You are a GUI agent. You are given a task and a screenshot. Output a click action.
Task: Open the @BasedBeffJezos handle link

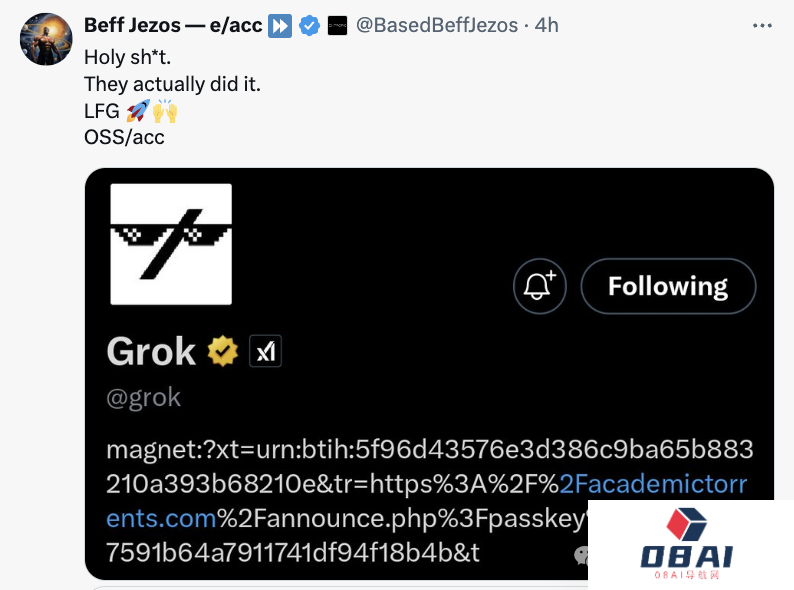pyautogui.click(x=437, y=26)
